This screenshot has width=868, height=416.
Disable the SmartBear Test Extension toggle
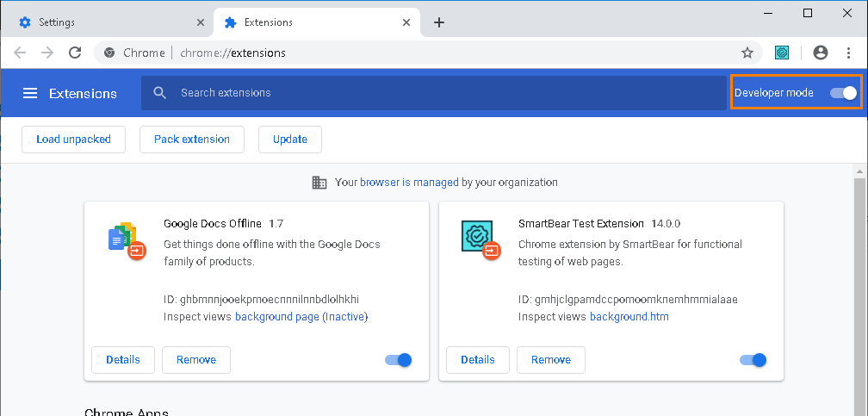[753, 360]
